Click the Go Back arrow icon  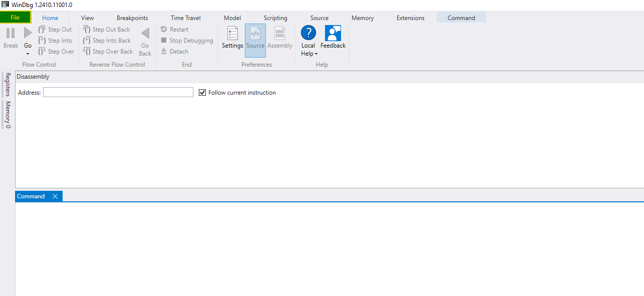tap(145, 34)
